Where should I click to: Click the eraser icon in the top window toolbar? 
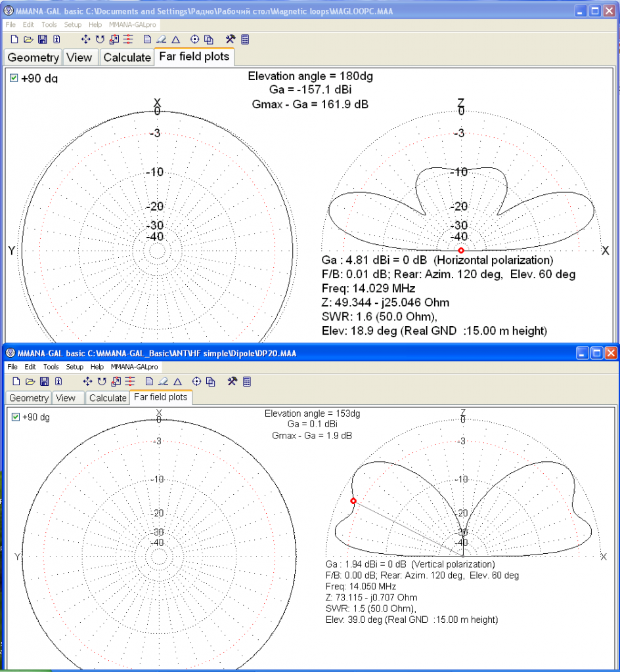[161, 39]
